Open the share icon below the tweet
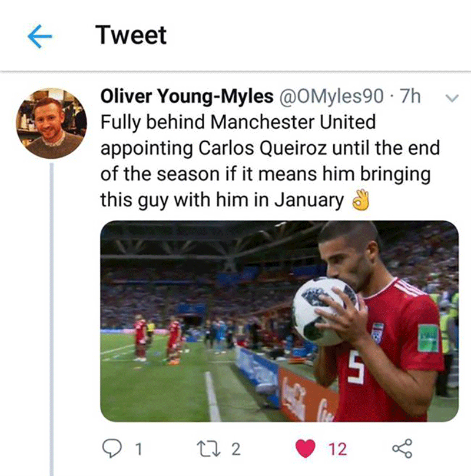The width and height of the screenshot is (471, 476). coord(402,449)
